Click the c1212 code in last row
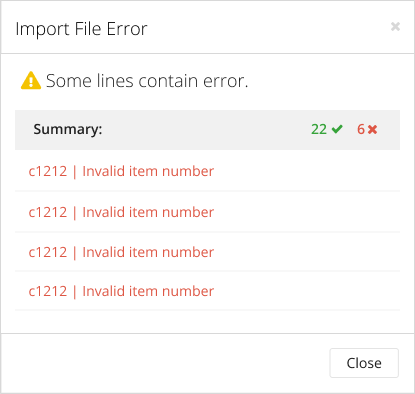 tap(48, 291)
